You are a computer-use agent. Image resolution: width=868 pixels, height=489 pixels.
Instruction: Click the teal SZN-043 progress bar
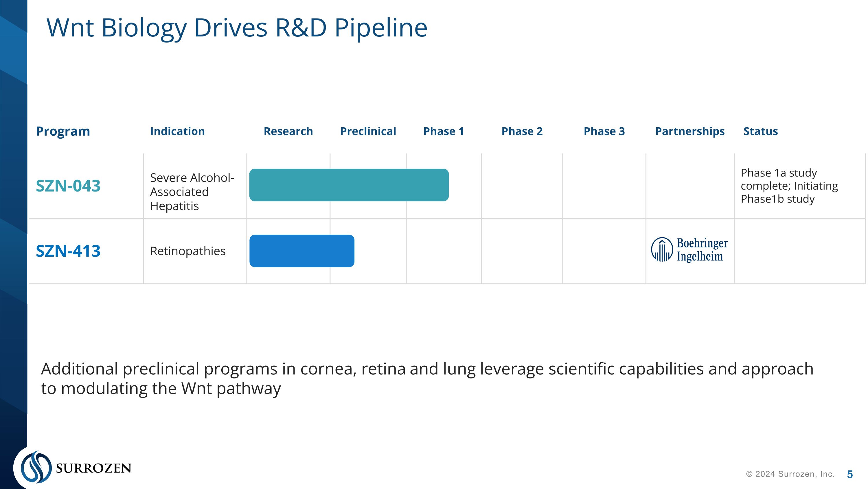coord(349,185)
